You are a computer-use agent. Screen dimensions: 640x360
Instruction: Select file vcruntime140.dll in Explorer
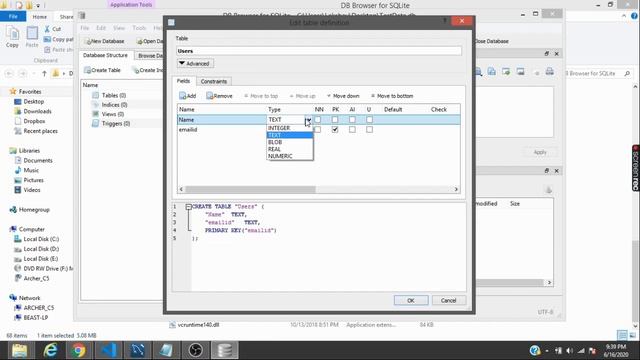click(x=198, y=325)
